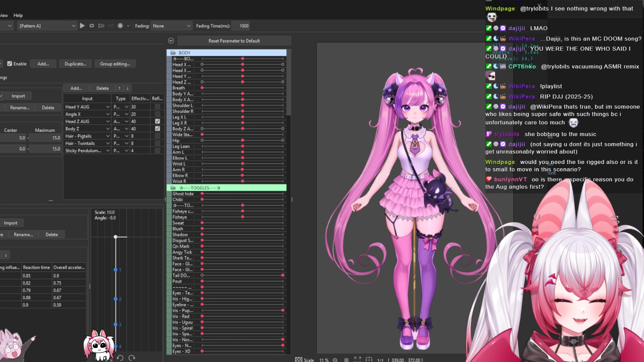
Task: Click the zoom out magnifier icon
Action: click(x=335, y=360)
